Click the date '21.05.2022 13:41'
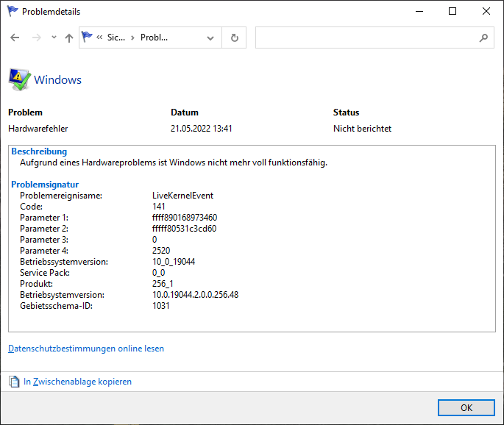 tap(201, 129)
